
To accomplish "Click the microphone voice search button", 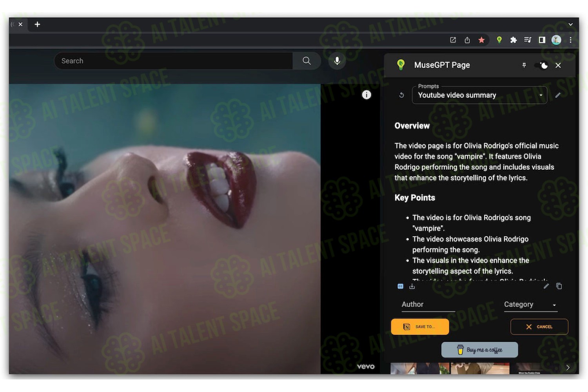I will [x=337, y=61].
